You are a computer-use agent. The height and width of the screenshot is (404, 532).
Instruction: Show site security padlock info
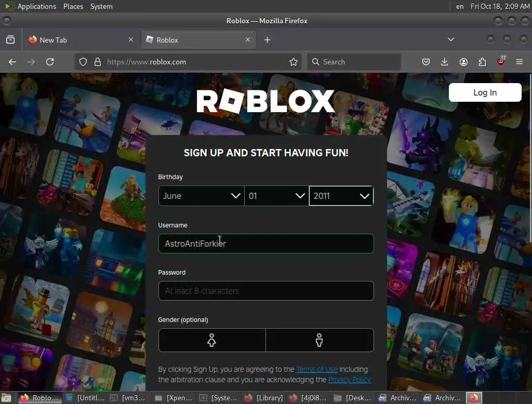coord(98,62)
